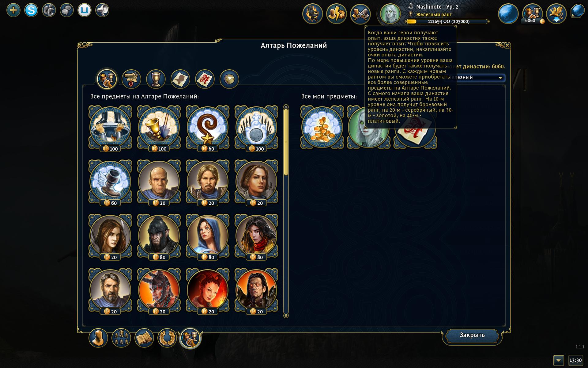
Task: Pick the helmeted orc hero portrait
Action: pos(159,237)
